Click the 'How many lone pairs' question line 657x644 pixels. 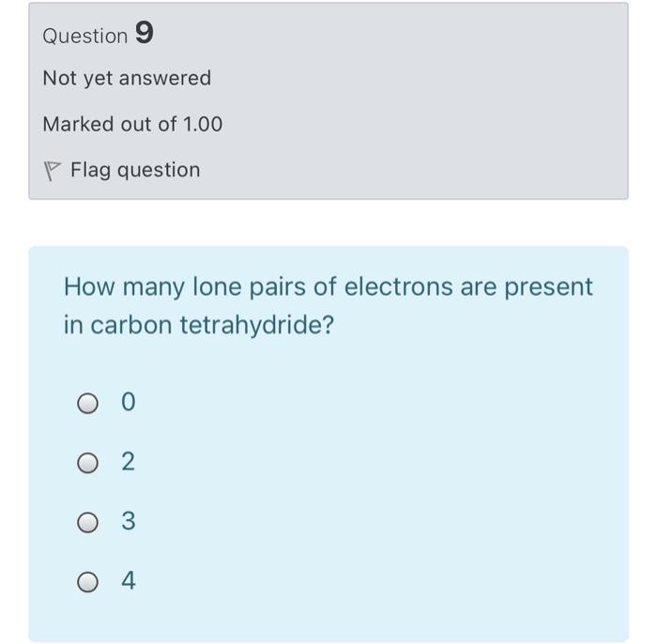169,287
